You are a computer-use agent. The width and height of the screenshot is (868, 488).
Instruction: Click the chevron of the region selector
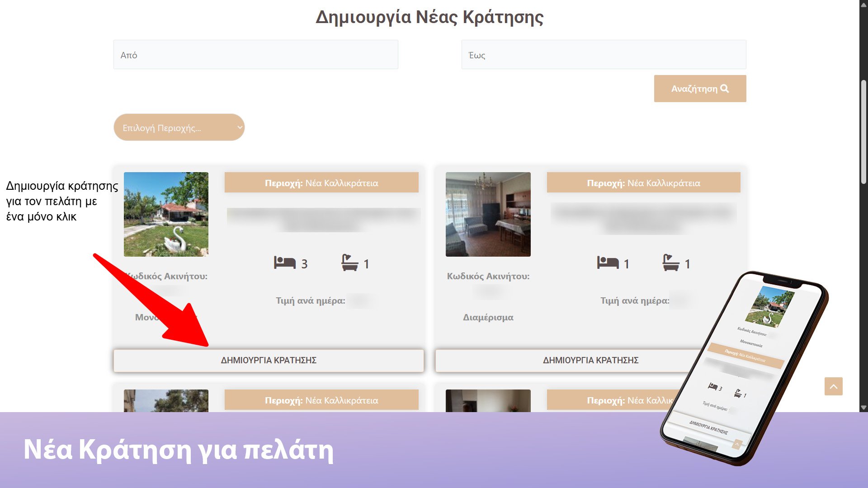click(239, 127)
